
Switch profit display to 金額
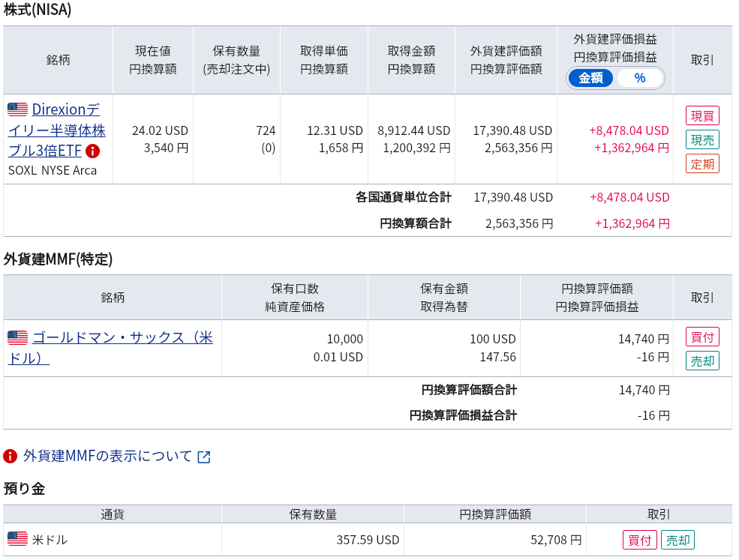point(590,78)
